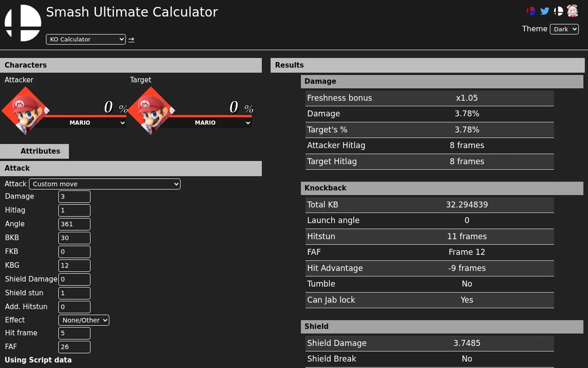The width and height of the screenshot is (588, 368).
Task: Click the Shield stun input field
Action: coord(74,293)
